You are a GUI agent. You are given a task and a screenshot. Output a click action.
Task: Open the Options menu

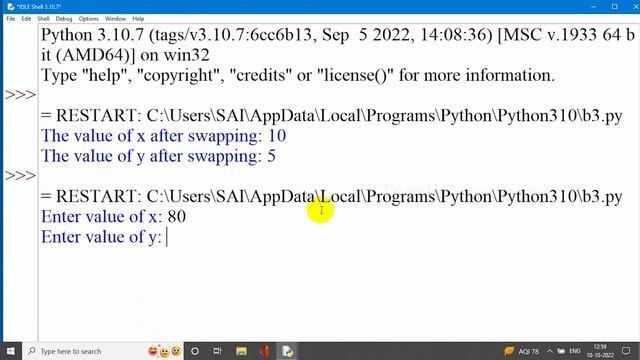(89, 19)
